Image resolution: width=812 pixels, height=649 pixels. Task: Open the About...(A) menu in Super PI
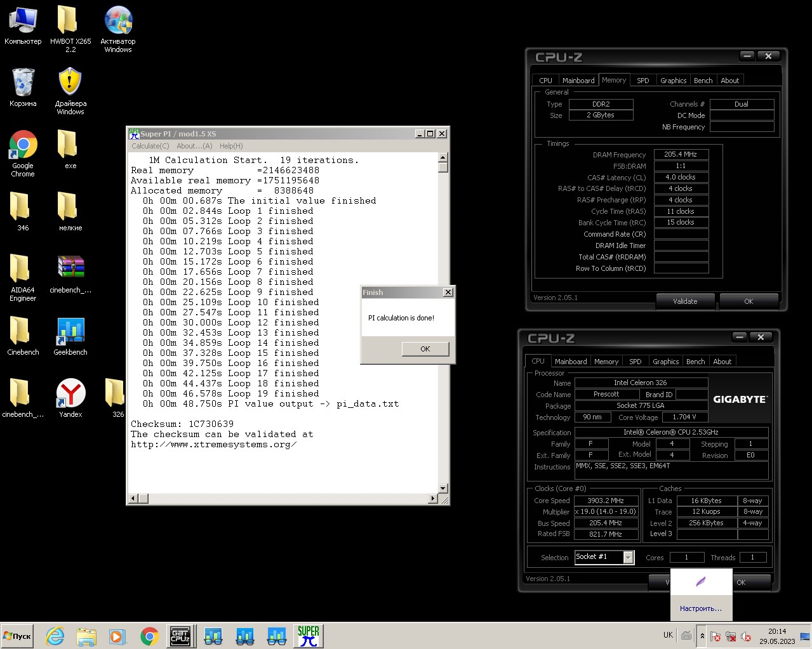tap(194, 146)
